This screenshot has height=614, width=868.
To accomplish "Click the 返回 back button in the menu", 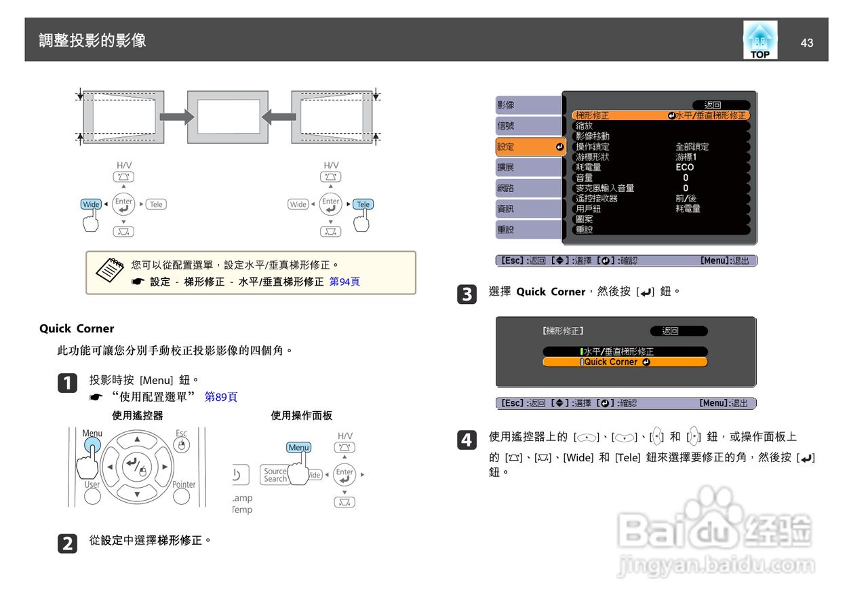I will 713,104.
